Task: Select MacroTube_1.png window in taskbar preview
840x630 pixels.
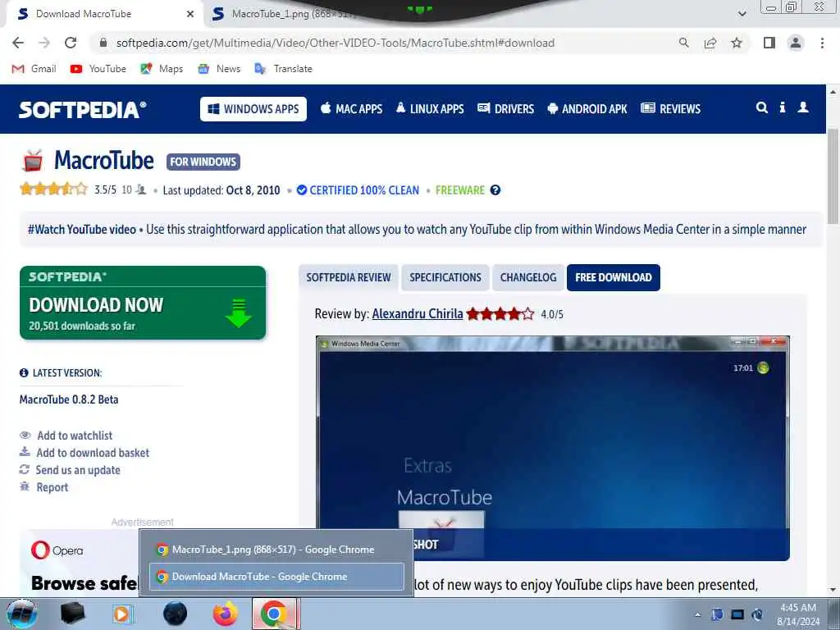Action: [x=276, y=549]
